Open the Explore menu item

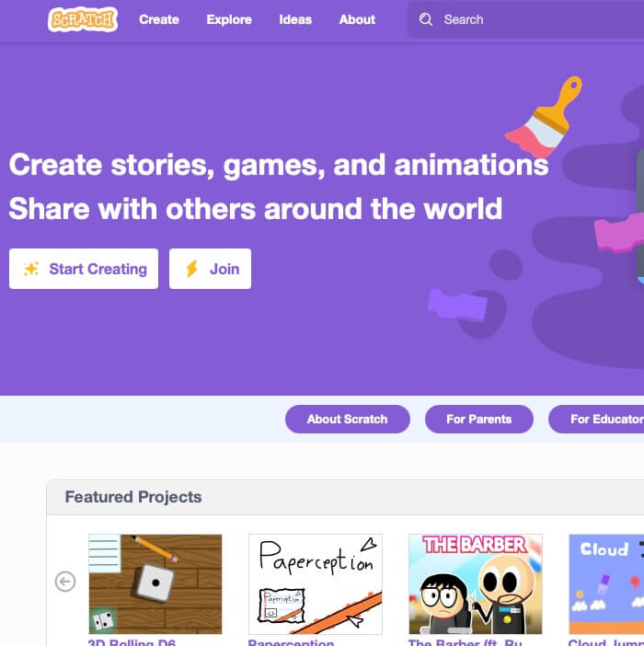click(x=229, y=19)
